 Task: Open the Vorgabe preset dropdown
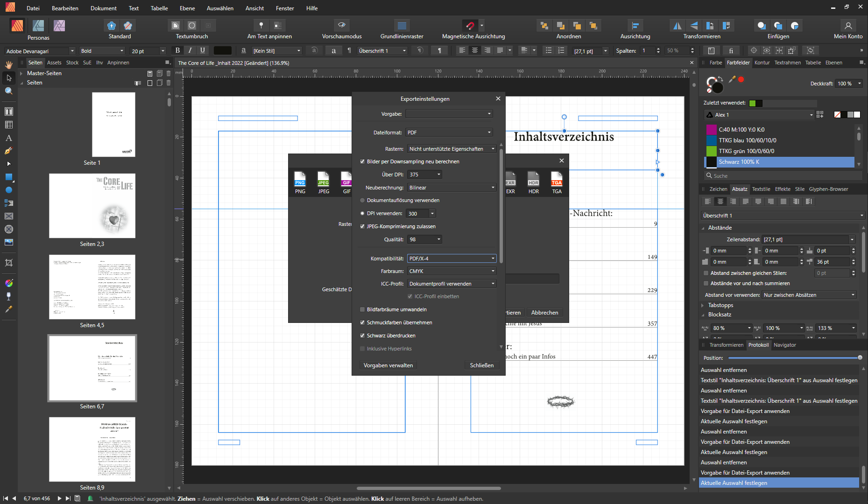[449, 114]
